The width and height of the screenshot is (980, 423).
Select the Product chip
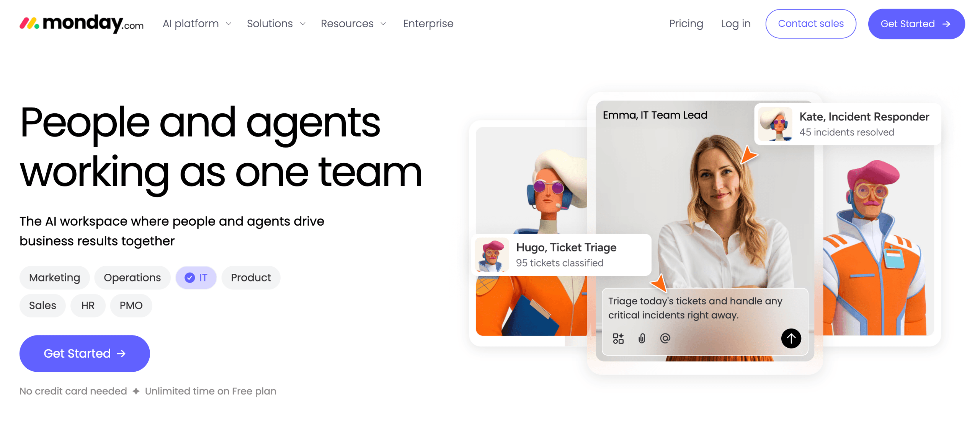pos(251,277)
